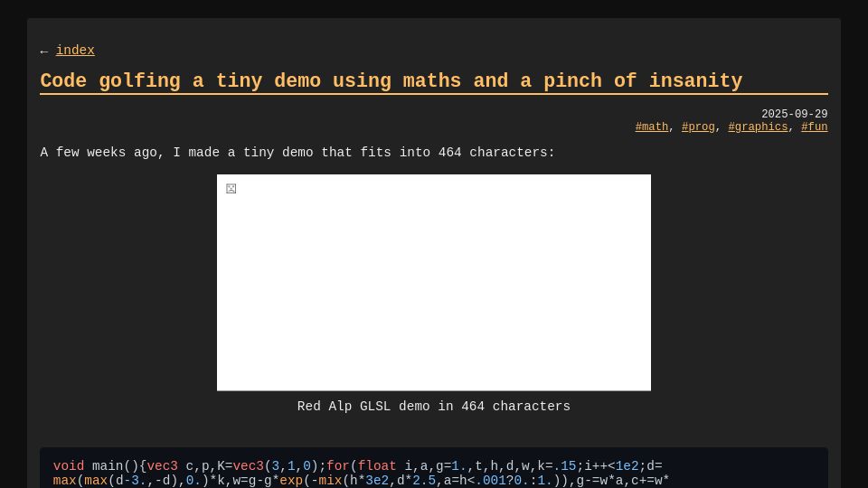Open the #prog tag

[x=698, y=127]
